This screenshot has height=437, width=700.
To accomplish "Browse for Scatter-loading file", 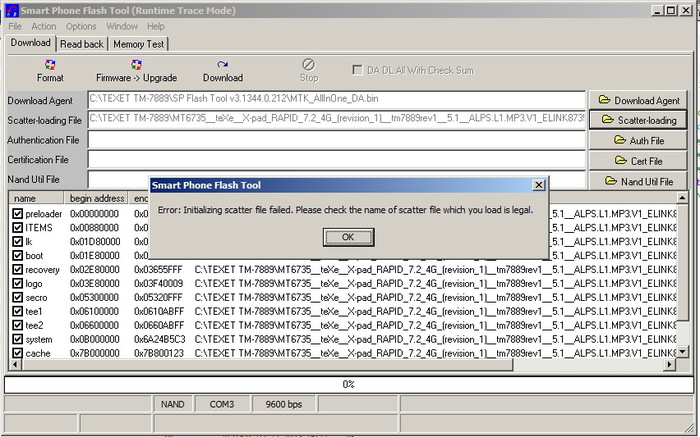I will (x=639, y=120).
